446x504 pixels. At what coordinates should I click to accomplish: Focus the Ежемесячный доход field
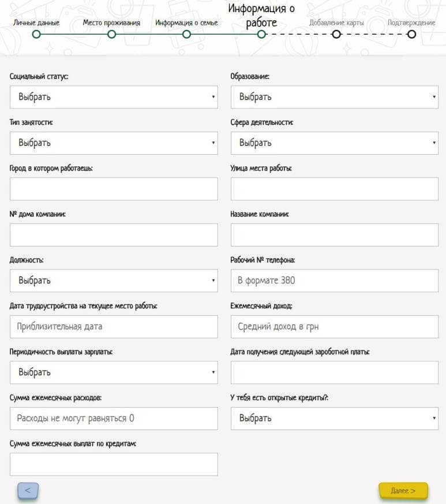pyautogui.click(x=335, y=327)
